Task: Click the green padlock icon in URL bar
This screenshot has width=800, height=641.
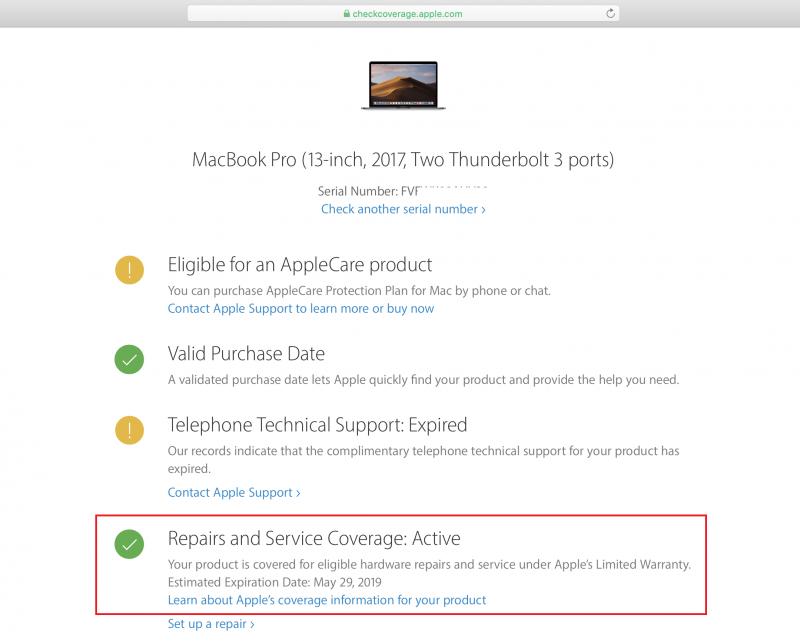Action: pos(346,14)
